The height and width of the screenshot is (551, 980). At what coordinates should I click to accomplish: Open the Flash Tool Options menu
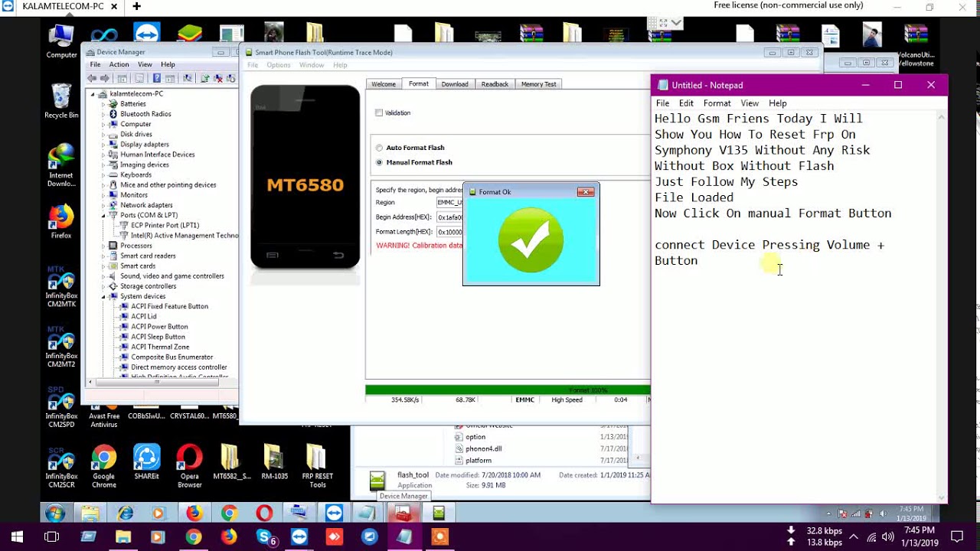[278, 65]
